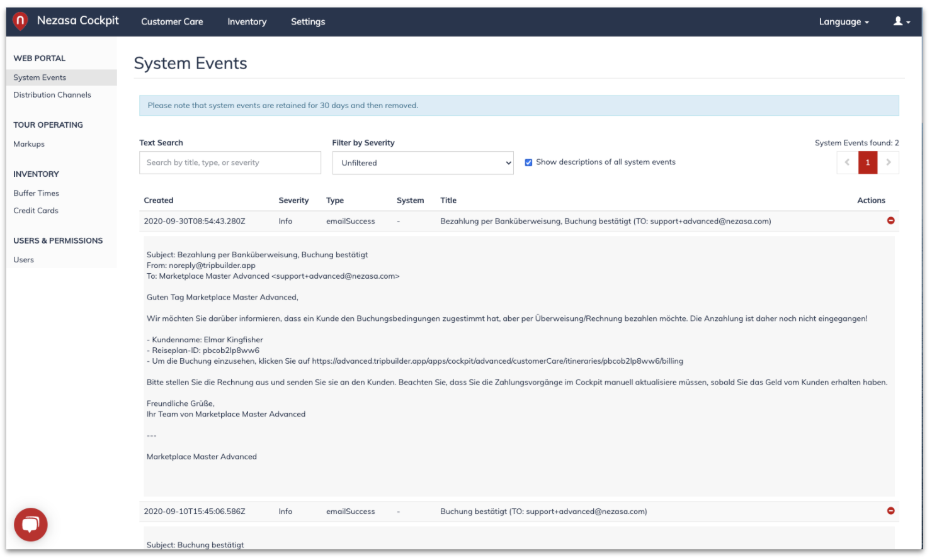The image size is (932, 560).
Task: Open the chat support bubble
Action: [31, 524]
